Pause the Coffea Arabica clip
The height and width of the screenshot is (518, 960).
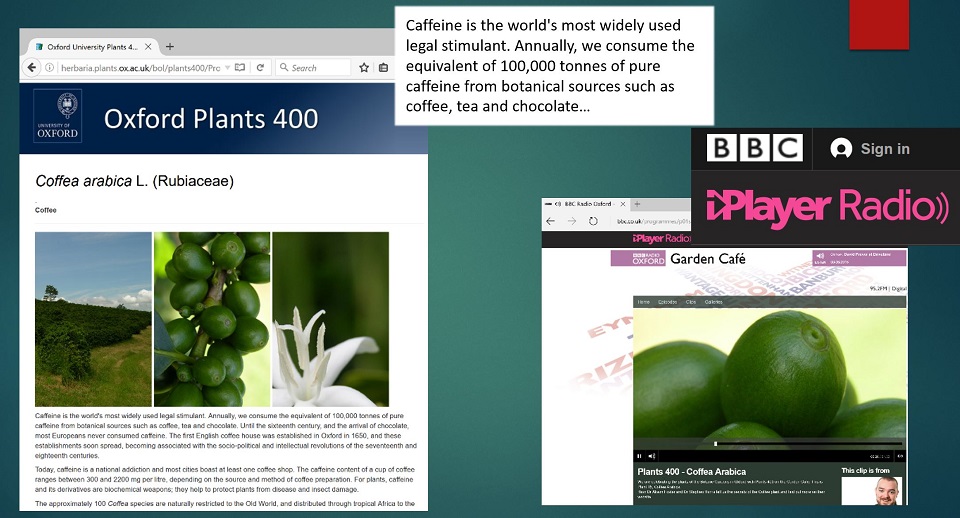639,456
